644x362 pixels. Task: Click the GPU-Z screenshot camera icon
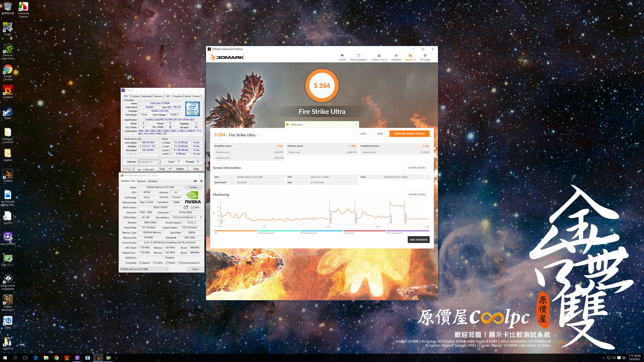click(x=195, y=181)
